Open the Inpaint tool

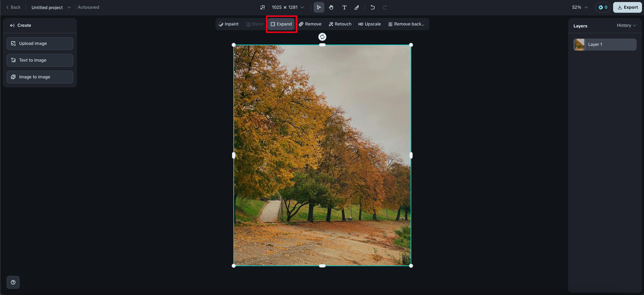[229, 24]
